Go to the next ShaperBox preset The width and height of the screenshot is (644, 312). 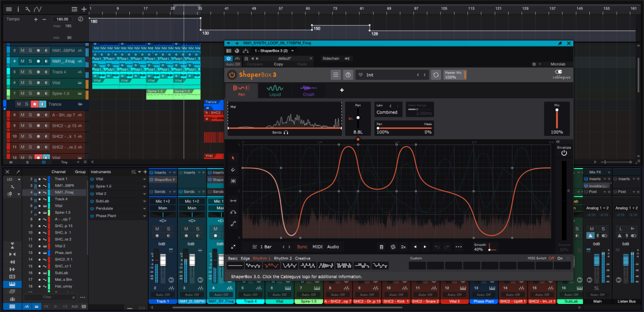tap(425, 75)
